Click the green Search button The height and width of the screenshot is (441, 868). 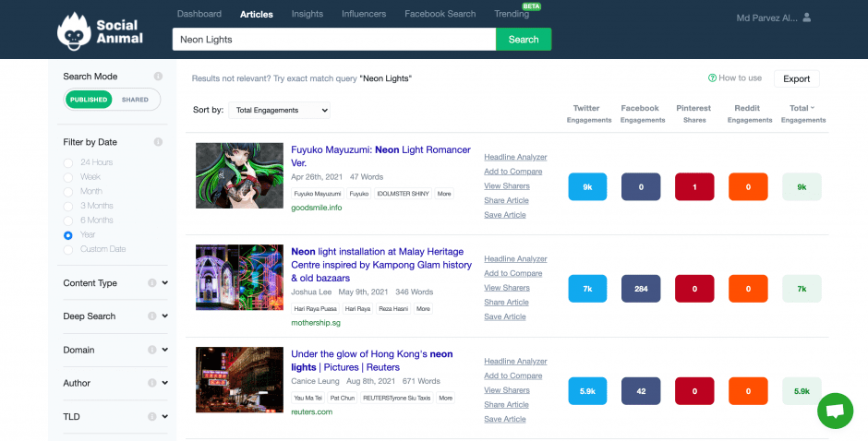[524, 40]
